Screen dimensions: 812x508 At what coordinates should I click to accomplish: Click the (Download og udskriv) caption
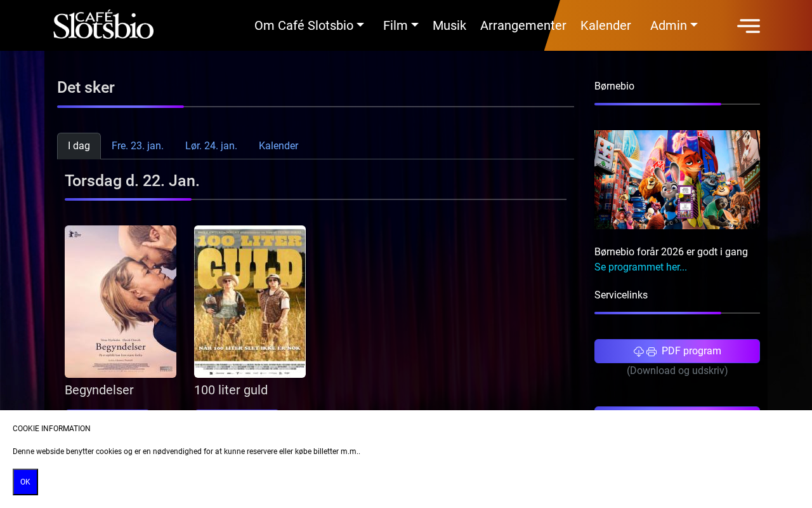pos(677,370)
